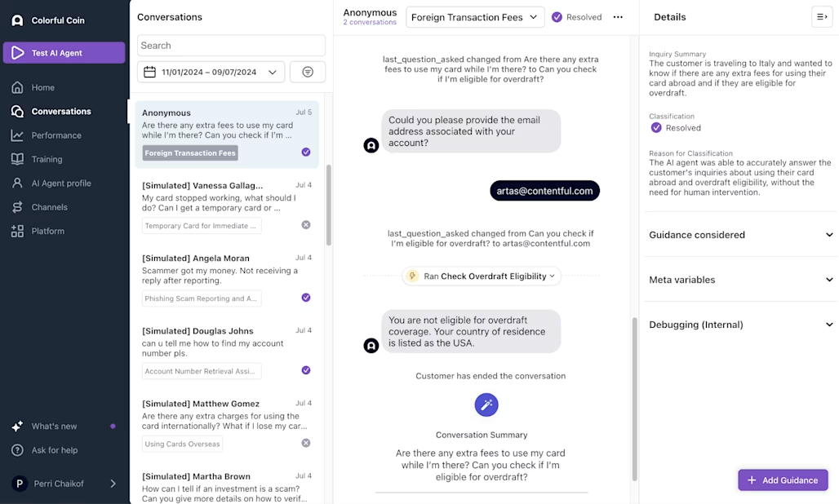Click the AI Agent profile person icon

(17, 183)
